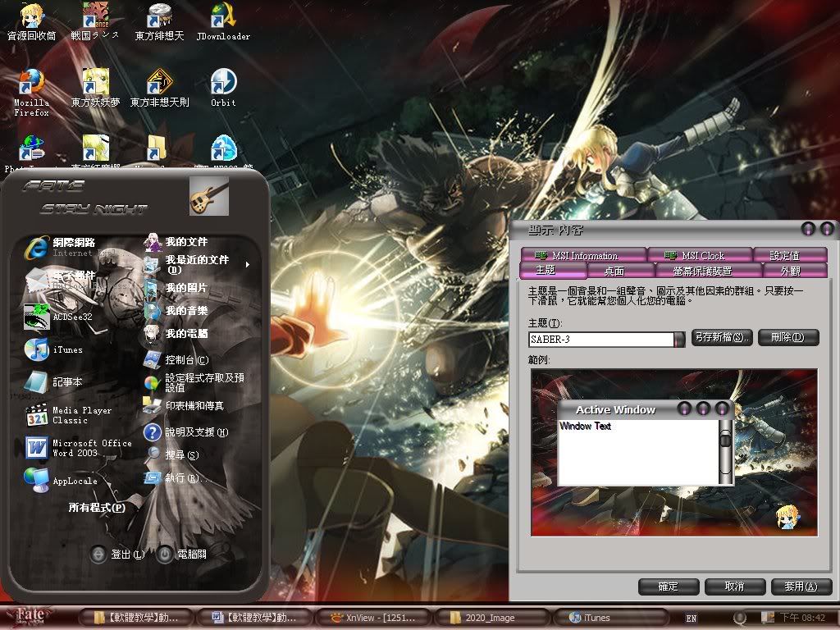This screenshot has height=630, width=840.
Task: Select the 主題 tab
Action: point(552,270)
